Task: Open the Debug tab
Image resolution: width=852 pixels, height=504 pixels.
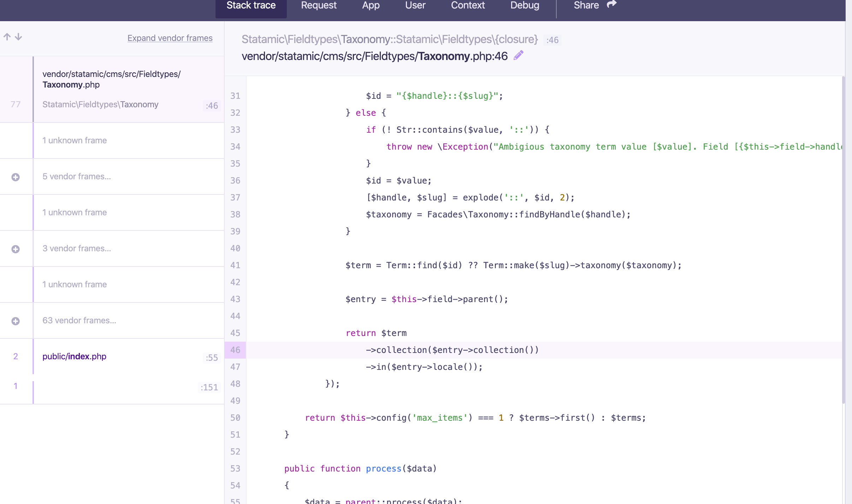Action: click(525, 5)
